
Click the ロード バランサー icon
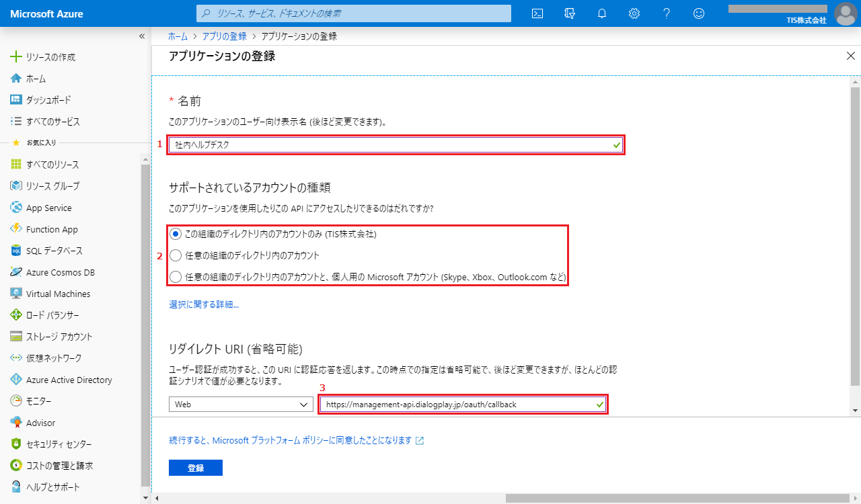(16, 315)
